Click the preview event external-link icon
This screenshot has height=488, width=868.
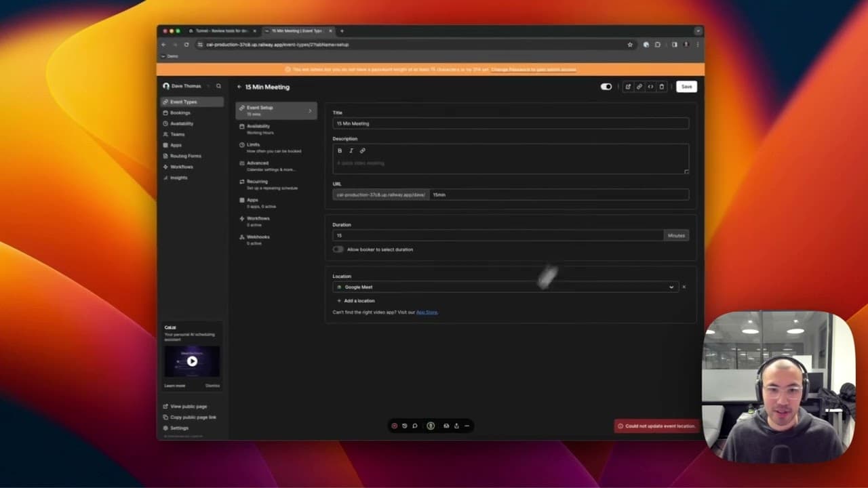pos(628,87)
